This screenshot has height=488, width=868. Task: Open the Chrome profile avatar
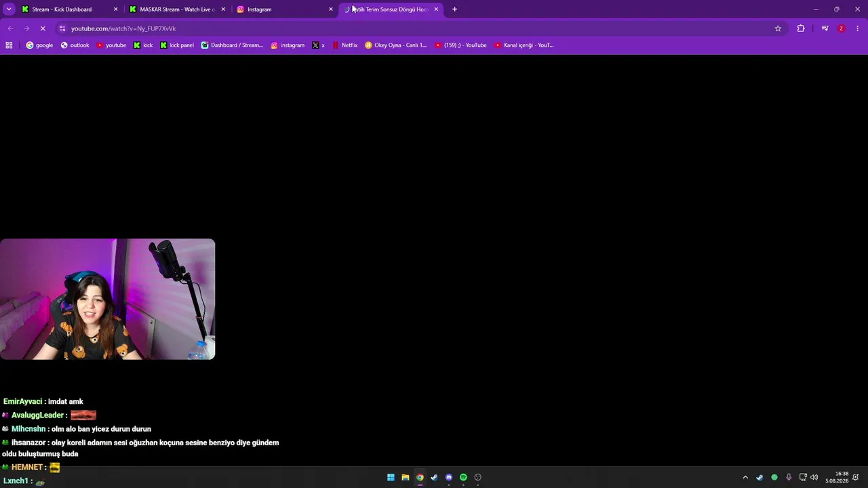pyautogui.click(x=842, y=28)
